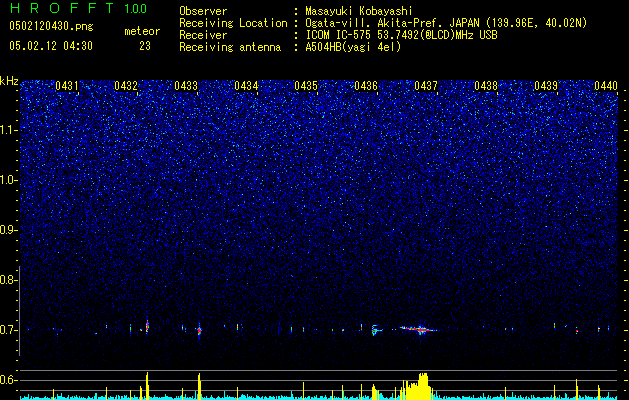Click the date stamp 05.02.12 04:30
The image size is (629, 400).
tap(51, 46)
